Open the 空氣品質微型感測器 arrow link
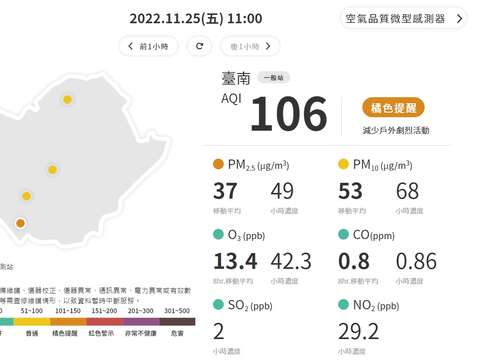Viewport: 480px width, 360px height. pos(403,18)
